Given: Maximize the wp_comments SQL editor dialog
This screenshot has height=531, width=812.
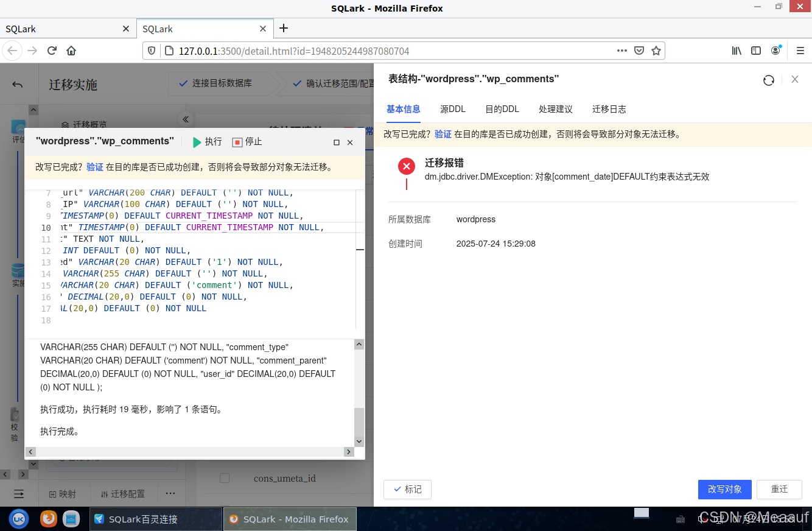Looking at the screenshot, I should pyautogui.click(x=336, y=142).
